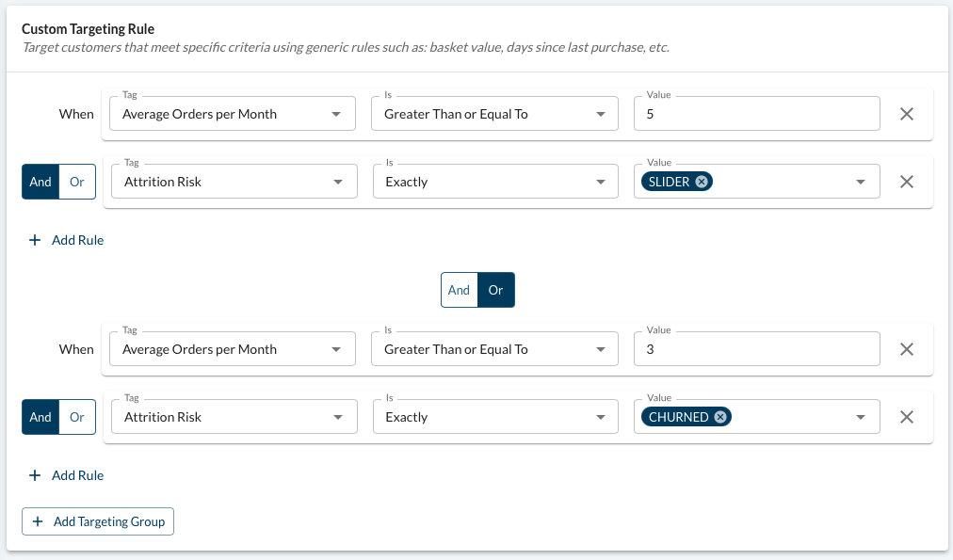Remove the SLIDER chip from the value field
This screenshot has height=560, width=953.
[x=702, y=182]
